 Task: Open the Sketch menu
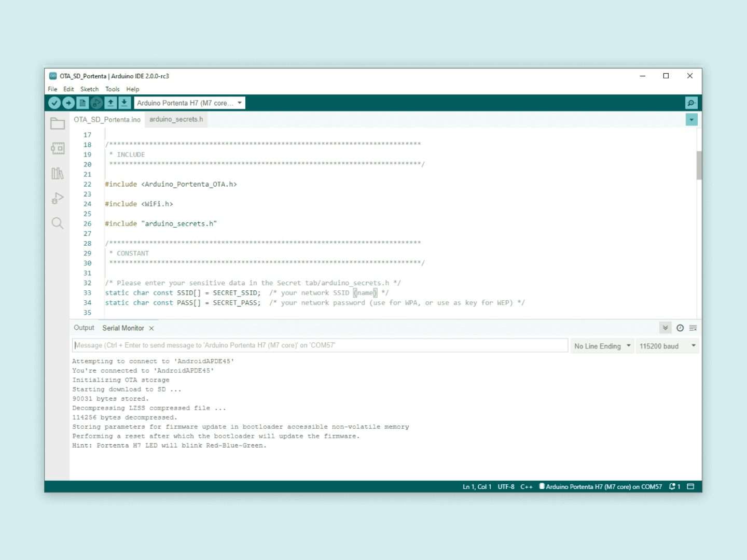89,89
